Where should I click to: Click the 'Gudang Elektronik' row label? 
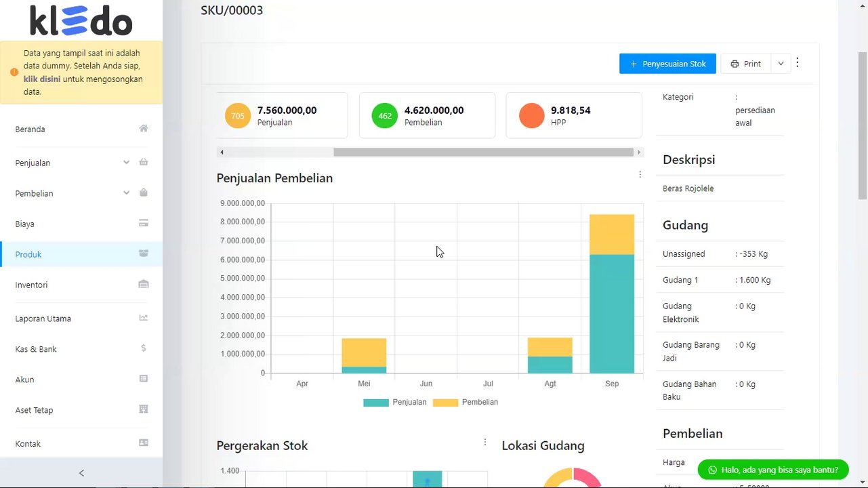[681, 312]
